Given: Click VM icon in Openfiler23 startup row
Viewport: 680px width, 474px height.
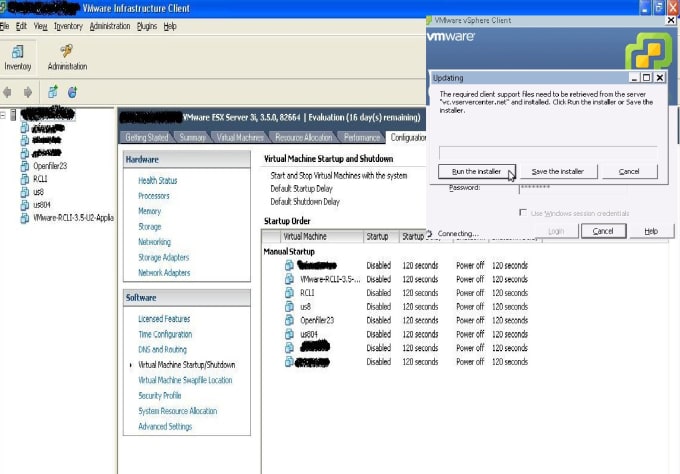Looking at the screenshot, I should click(289, 320).
